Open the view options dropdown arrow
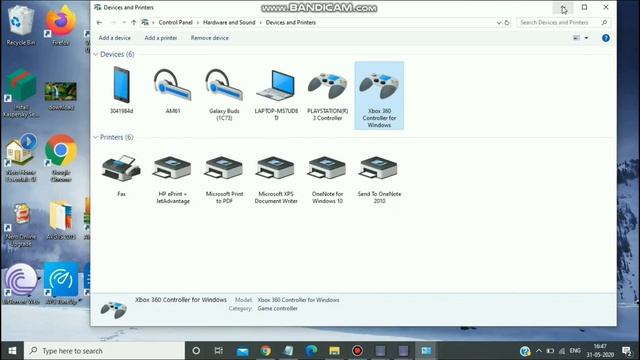This screenshot has width=640, height=360. 587,38
